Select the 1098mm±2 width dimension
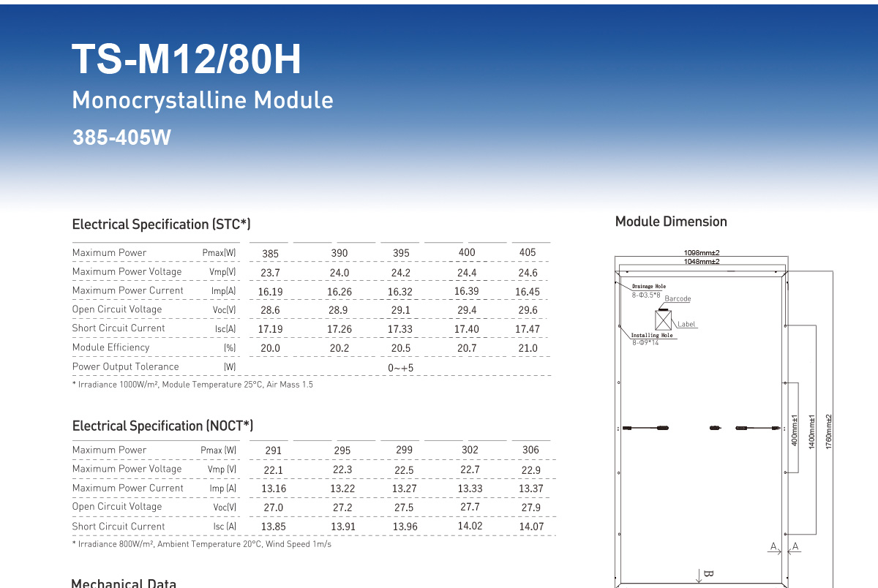The height and width of the screenshot is (588, 878). (x=702, y=253)
